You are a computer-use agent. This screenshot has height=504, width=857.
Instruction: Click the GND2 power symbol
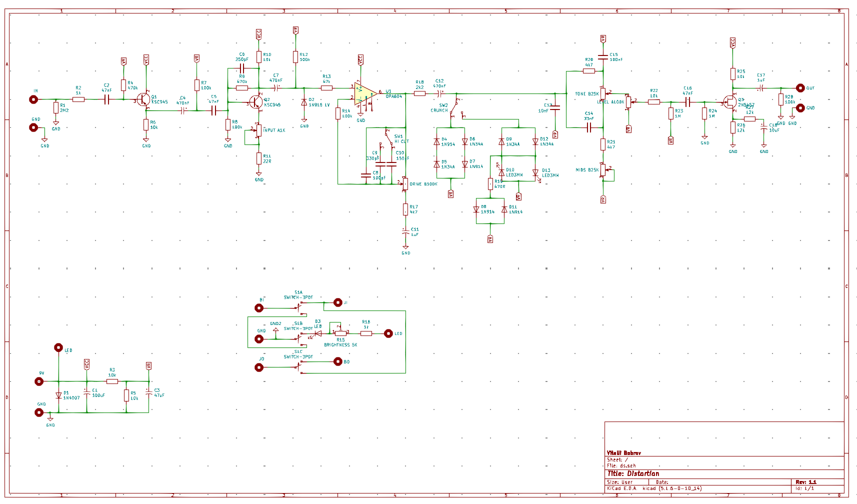coord(275,330)
